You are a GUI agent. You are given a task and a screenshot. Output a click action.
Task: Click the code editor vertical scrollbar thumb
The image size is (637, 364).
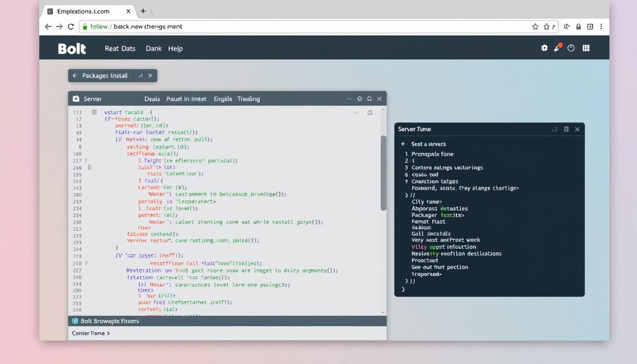tap(383, 173)
